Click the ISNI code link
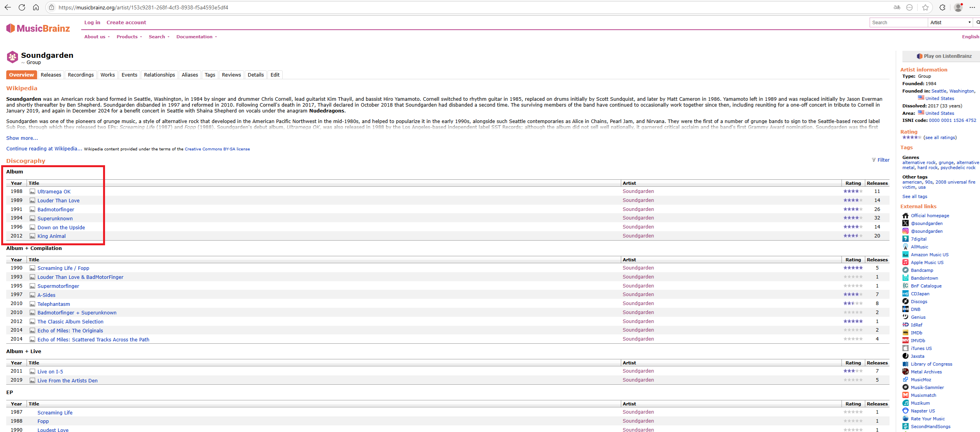The width and height of the screenshot is (980, 432). pyautogui.click(x=952, y=120)
